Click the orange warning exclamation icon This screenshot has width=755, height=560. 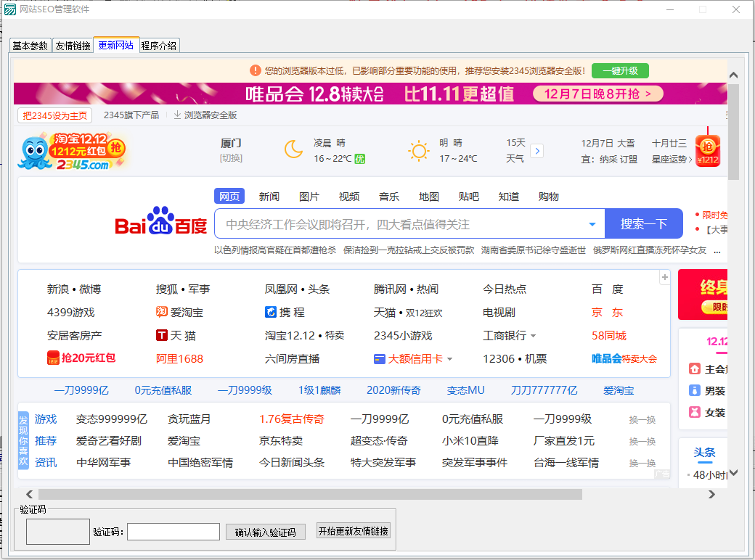click(256, 70)
